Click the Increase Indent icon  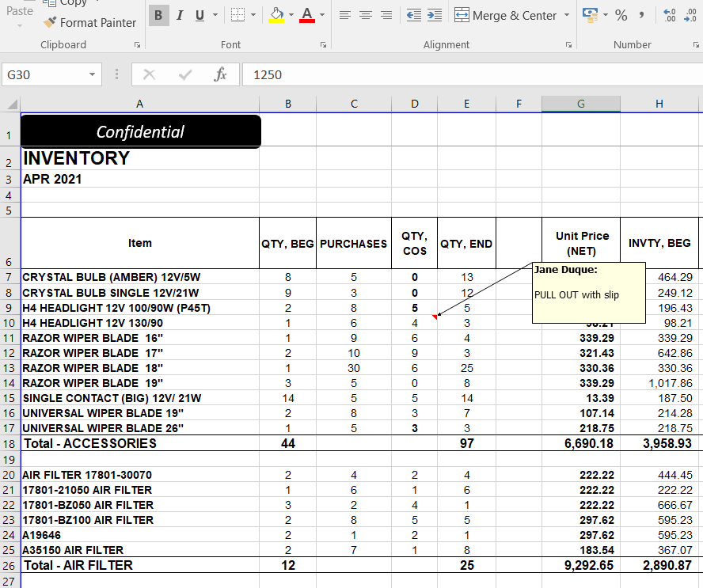(434, 16)
